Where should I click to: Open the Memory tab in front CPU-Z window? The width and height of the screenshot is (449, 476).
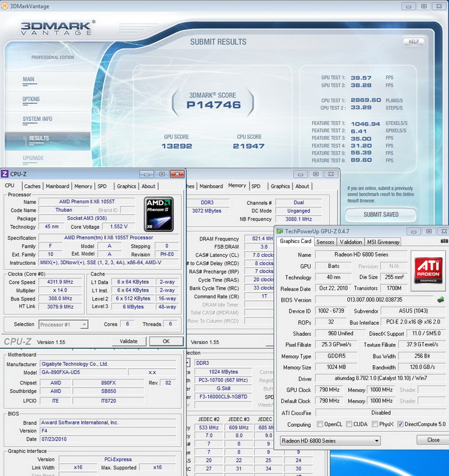coord(83,186)
